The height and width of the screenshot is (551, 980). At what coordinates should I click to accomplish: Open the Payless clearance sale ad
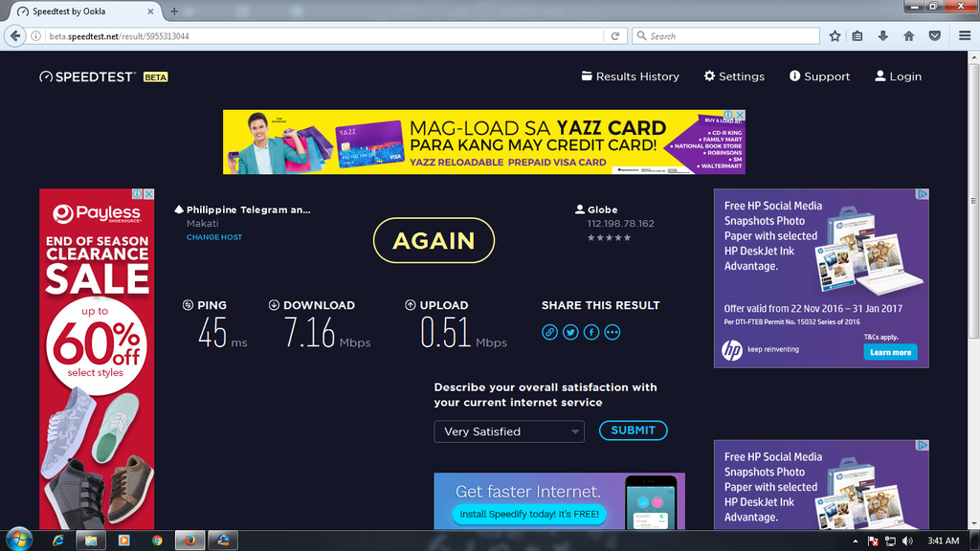coord(97,360)
